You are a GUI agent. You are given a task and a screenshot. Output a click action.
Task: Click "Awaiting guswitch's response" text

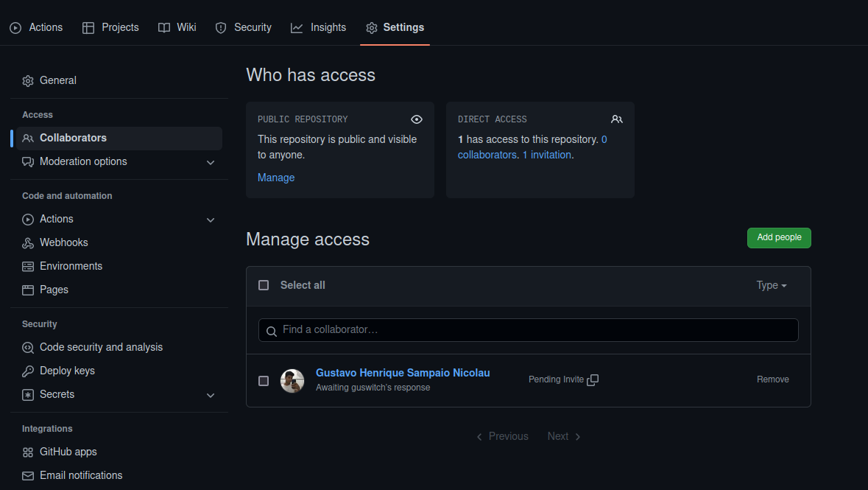point(373,388)
